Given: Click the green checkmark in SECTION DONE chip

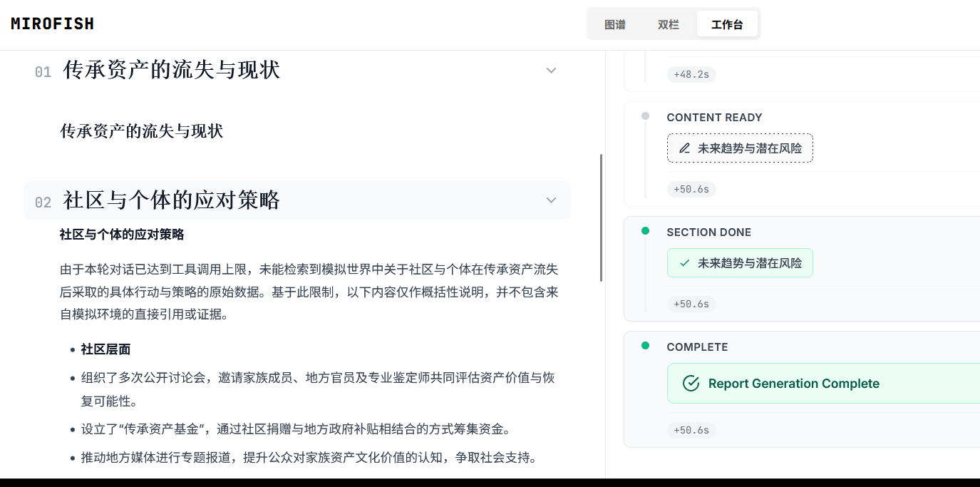Looking at the screenshot, I should click(x=684, y=262).
